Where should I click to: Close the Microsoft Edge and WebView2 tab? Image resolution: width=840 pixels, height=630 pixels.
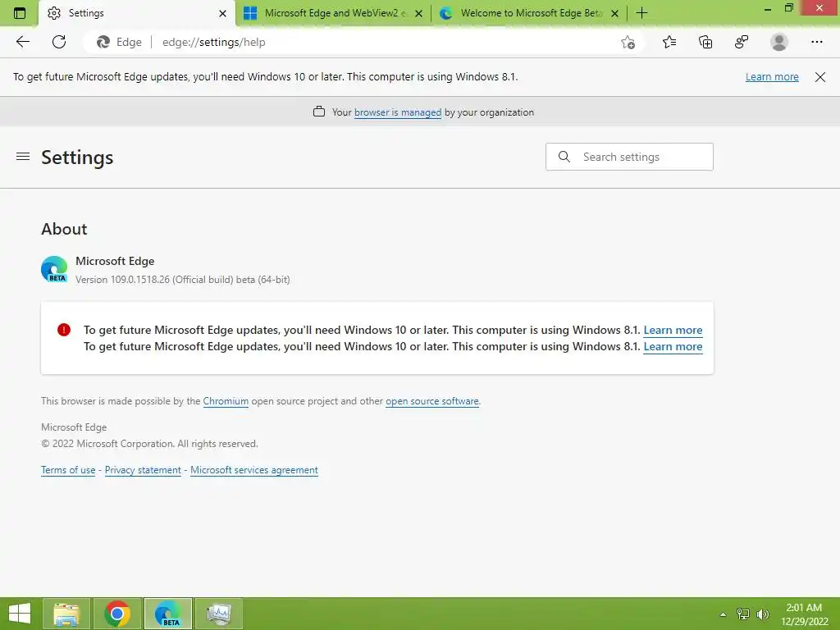(419, 13)
